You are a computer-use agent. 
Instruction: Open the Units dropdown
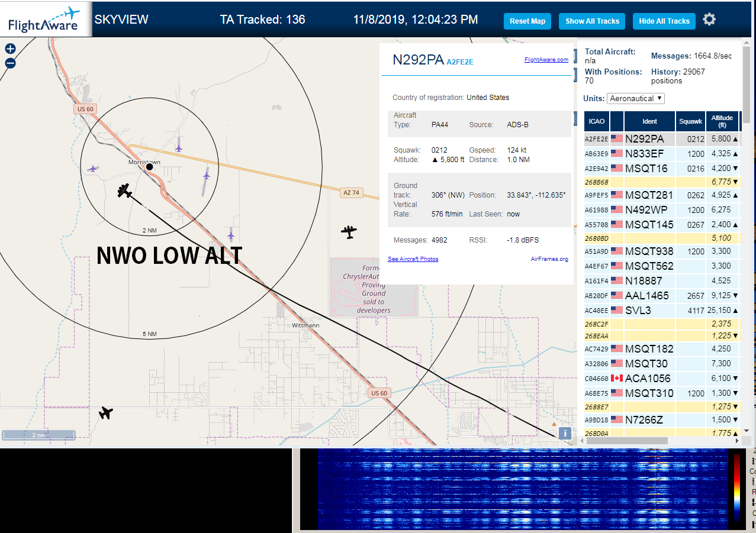tap(636, 98)
